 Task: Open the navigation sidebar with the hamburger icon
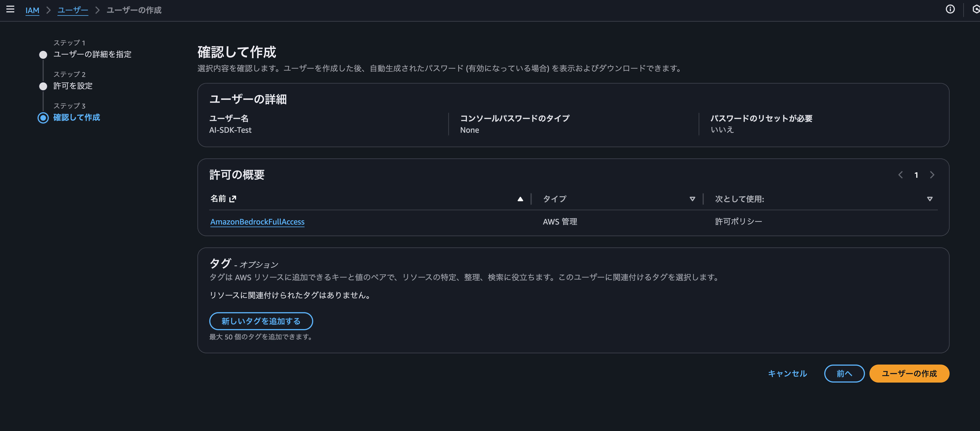point(10,10)
